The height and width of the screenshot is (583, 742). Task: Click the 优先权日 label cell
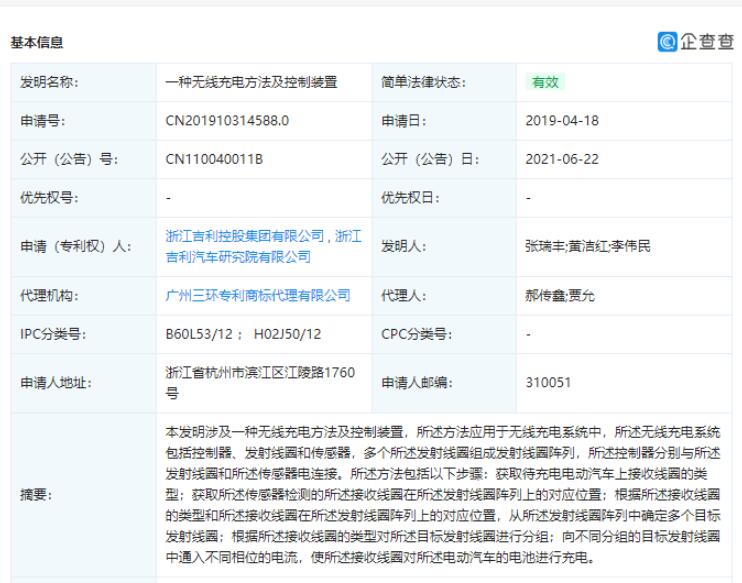point(444,198)
